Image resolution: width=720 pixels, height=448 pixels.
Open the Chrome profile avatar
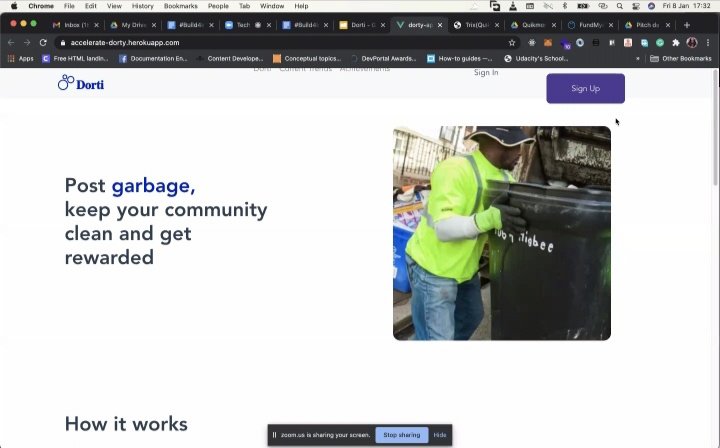[692, 43]
